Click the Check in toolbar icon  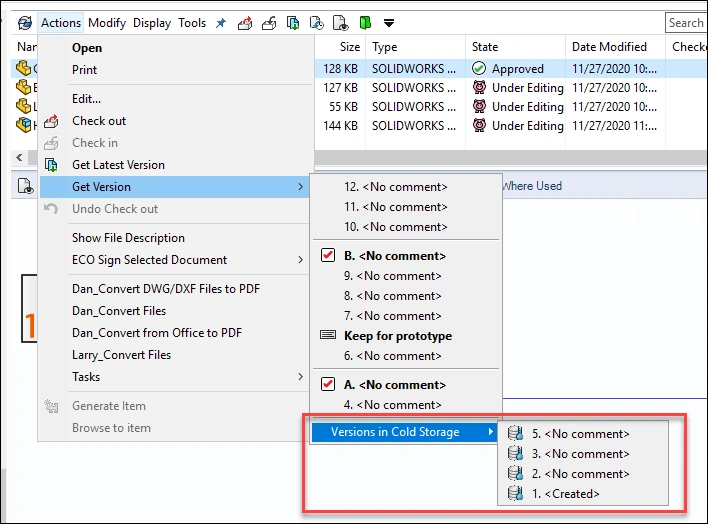point(268,23)
